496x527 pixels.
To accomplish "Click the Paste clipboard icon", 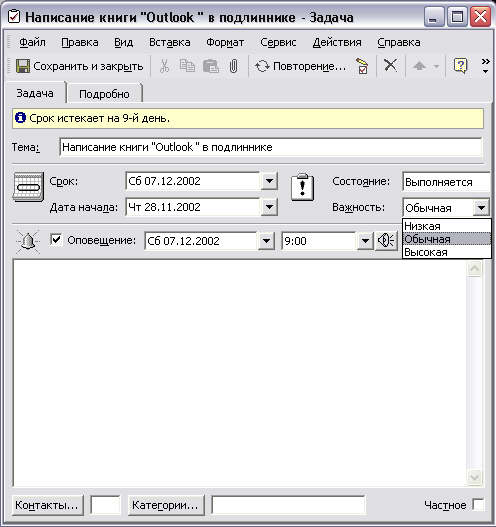I will point(211,66).
